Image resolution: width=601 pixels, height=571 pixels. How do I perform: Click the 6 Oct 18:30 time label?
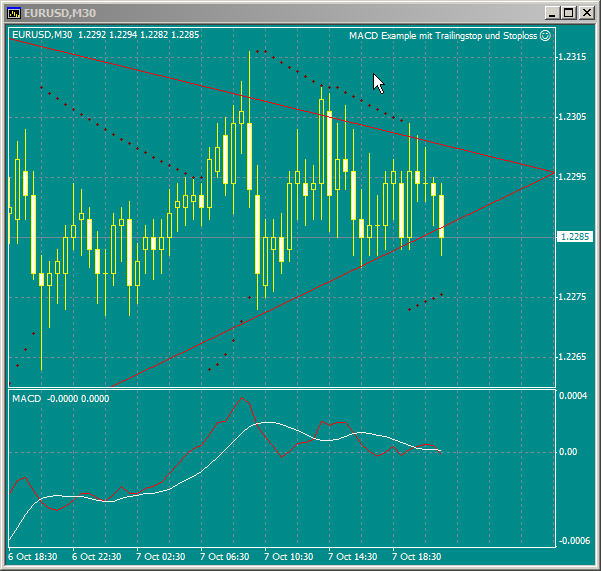(x=33, y=556)
